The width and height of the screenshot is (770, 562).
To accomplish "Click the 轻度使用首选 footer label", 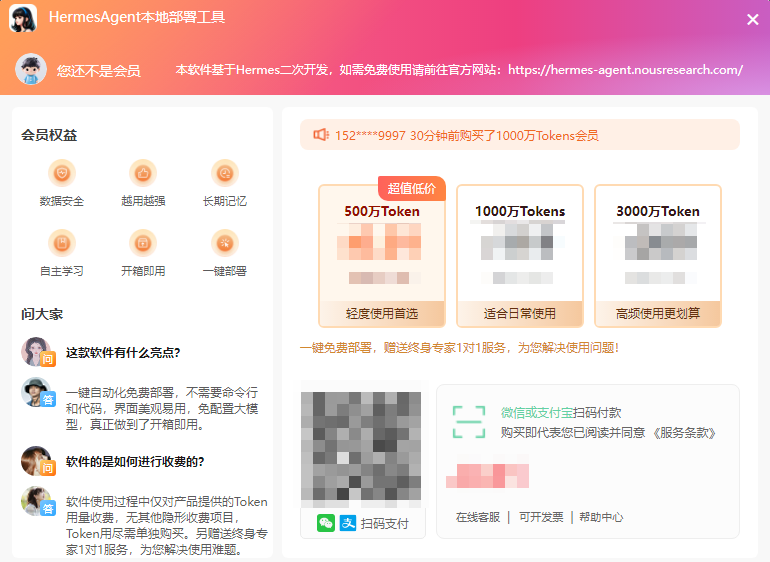I will (382, 313).
